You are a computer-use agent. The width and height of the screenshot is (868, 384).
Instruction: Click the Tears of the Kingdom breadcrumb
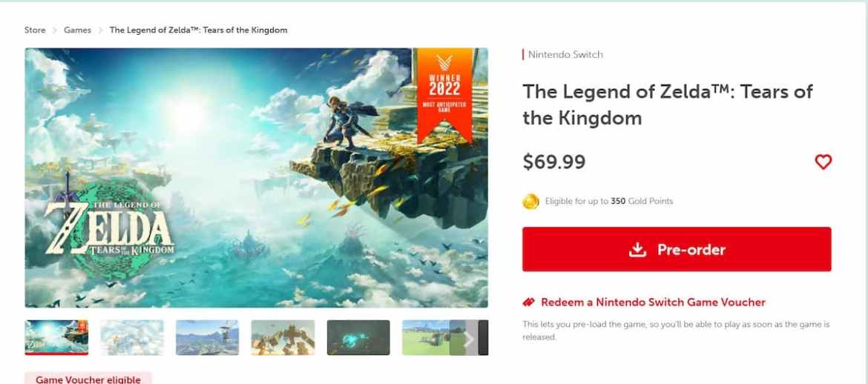point(198,30)
